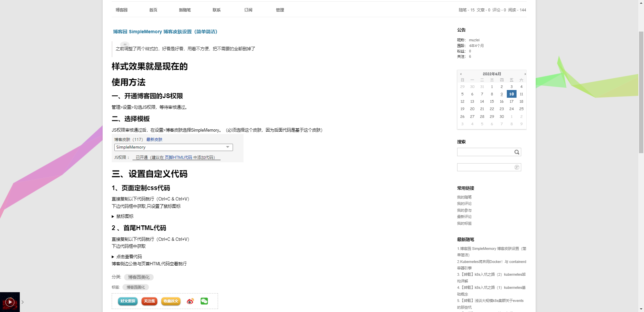Open the 首页 menu item
Screen dimensions: 644x312
pyautogui.click(x=153, y=10)
